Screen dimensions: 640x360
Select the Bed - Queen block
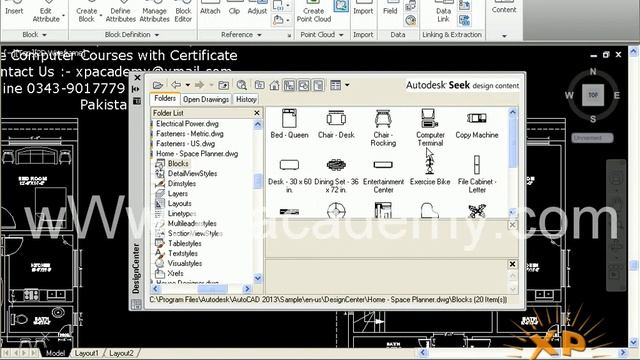(289, 123)
